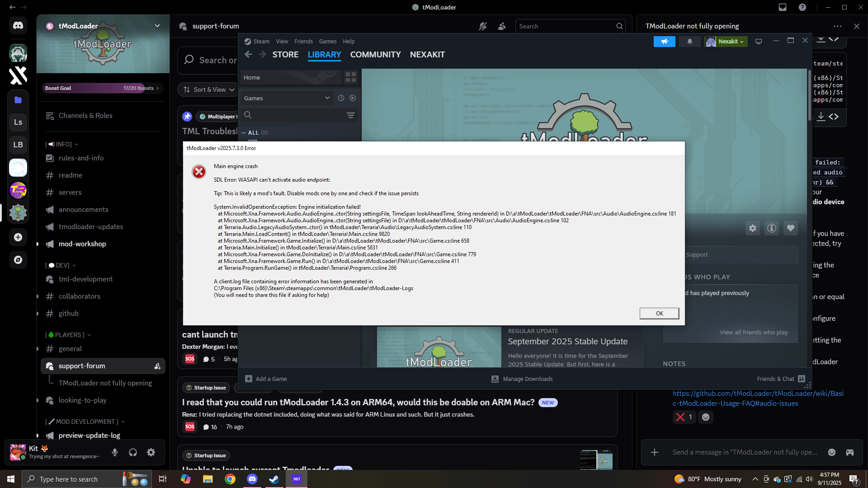Click OK on the tModLoader error dialog
Screen dimensions: 868x488
pos(659,313)
